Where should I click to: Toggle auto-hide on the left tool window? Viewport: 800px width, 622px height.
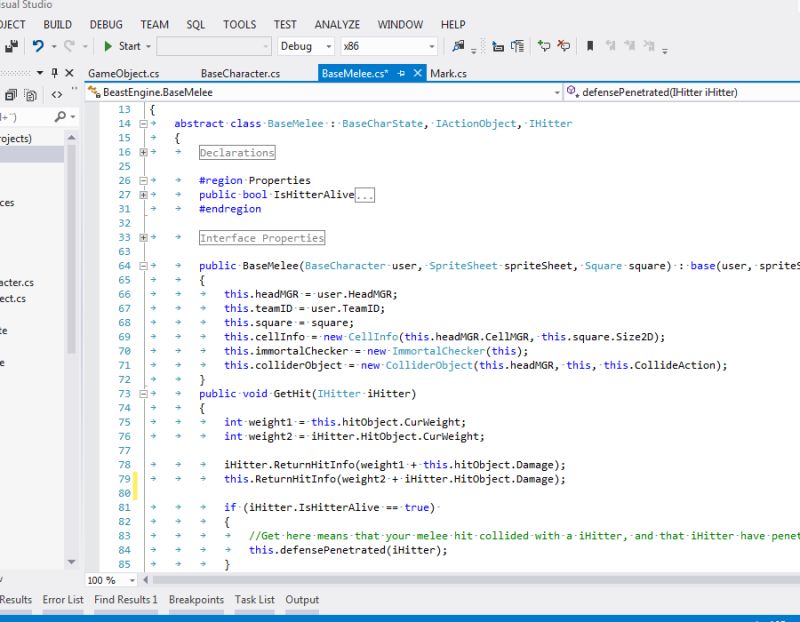point(54,72)
